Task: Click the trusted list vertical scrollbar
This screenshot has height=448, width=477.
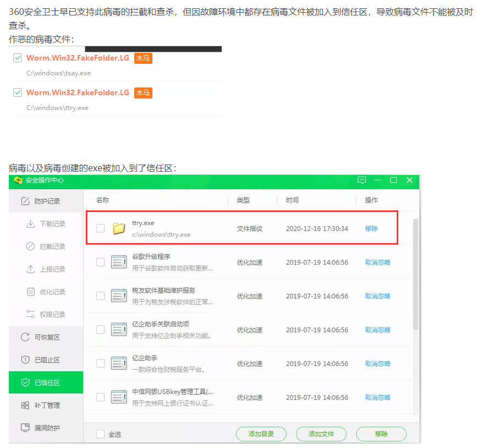Action: (x=415, y=274)
